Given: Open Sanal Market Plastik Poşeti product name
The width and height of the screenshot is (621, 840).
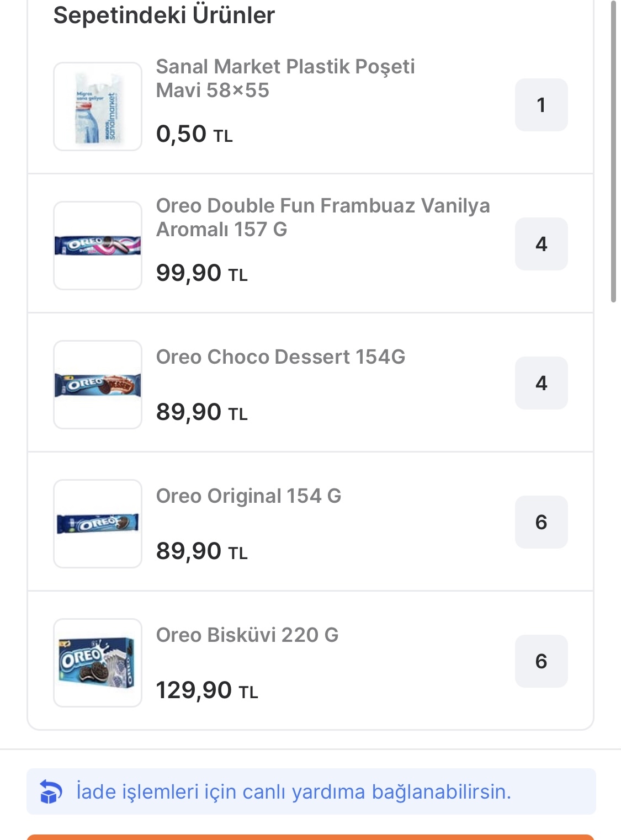Looking at the screenshot, I should tap(285, 78).
